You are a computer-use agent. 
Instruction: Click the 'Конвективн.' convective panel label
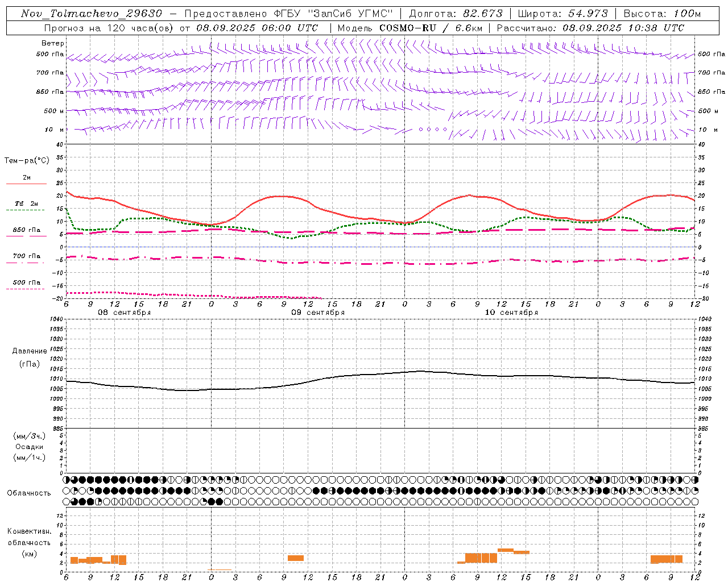pos(30,531)
